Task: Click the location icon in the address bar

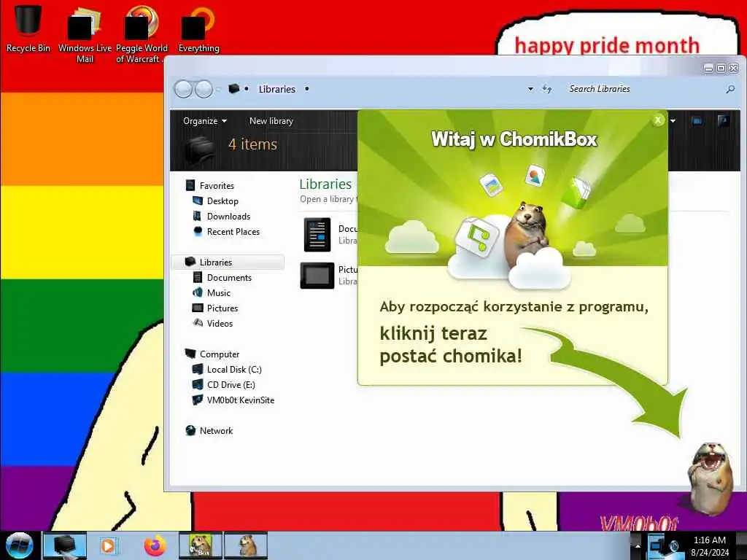Action: [233, 88]
